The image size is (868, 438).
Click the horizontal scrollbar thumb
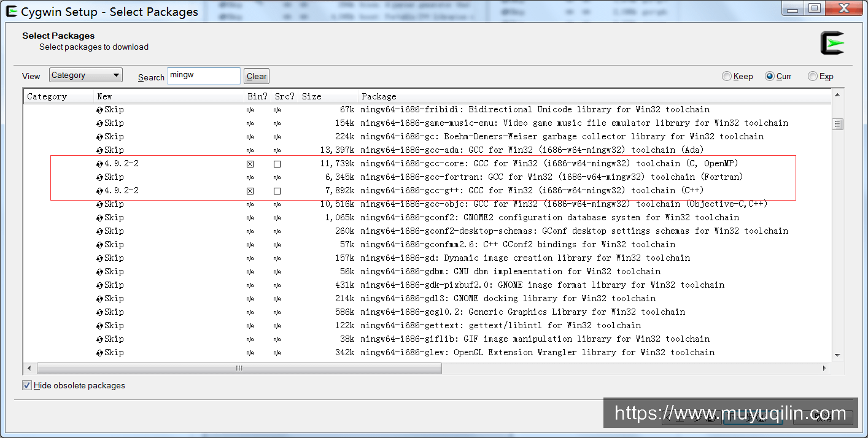click(239, 368)
